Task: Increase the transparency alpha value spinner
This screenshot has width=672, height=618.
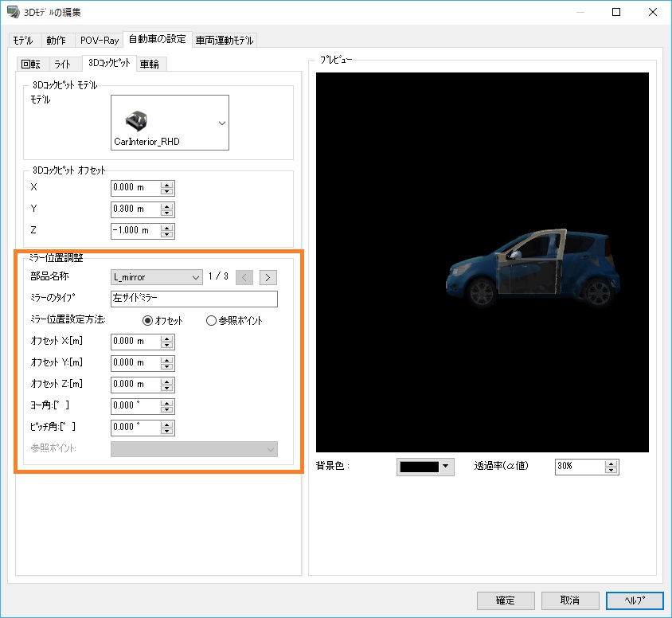Action: point(611,463)
